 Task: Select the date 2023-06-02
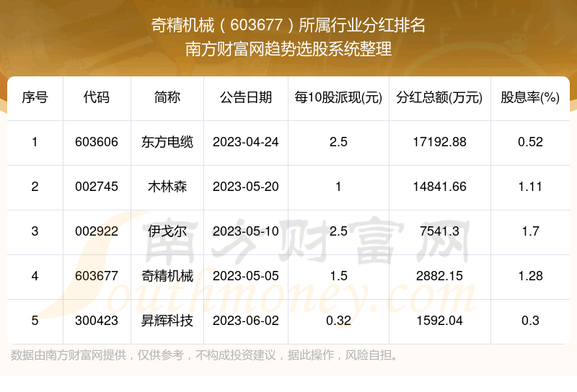pyautogui.click(x=246, y=321)
